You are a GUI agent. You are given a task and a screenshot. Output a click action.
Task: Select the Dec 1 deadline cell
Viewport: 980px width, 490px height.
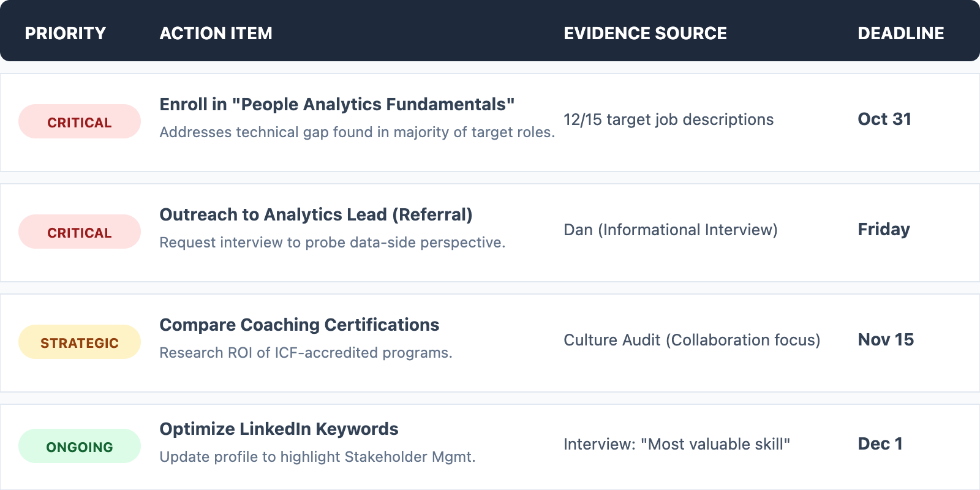[x=880, y=444]
